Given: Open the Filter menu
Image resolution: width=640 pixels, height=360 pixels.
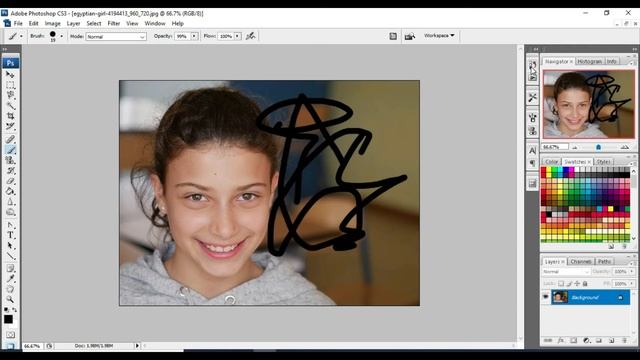Looking at the screenshot, I should (x=113, y=24).
